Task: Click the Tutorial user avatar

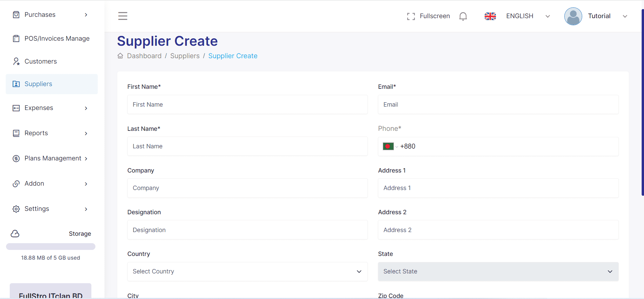Action: (573, 16)
